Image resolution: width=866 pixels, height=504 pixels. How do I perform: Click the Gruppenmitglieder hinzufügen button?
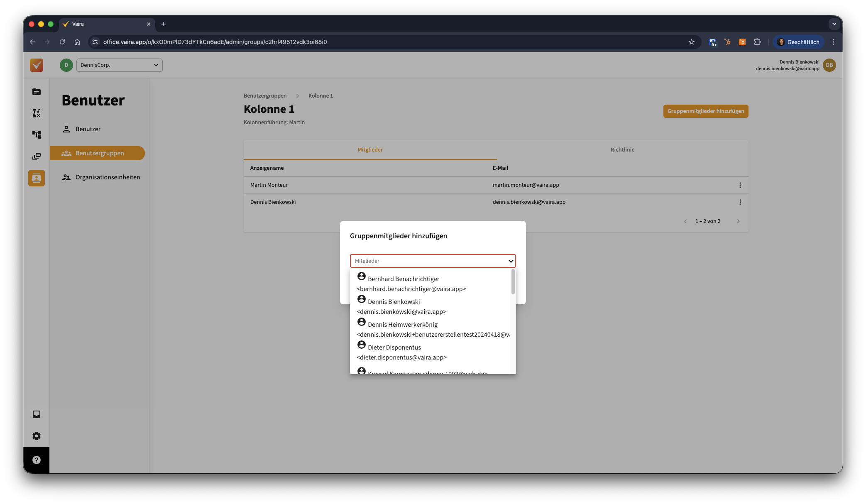coord(705,111)
